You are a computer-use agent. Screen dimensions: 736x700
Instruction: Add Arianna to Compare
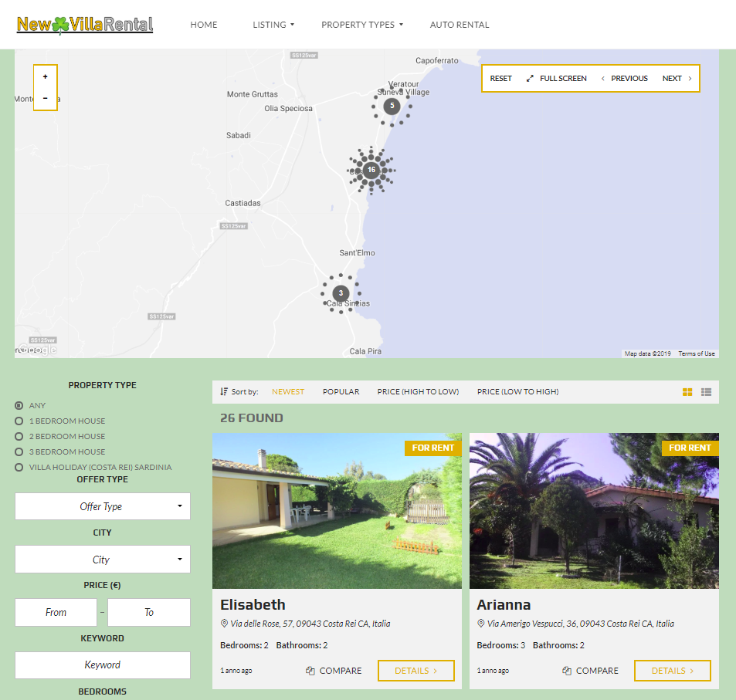tap(591, 671)
